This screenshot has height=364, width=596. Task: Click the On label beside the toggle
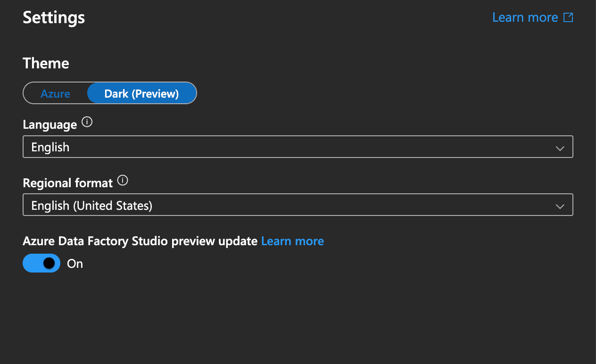pos(75,264)
